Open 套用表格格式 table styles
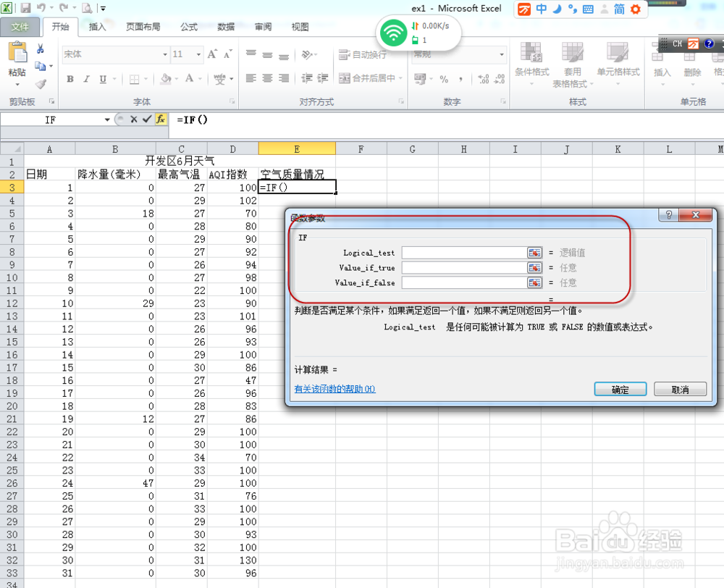724x588 pixels. pos(573,64)
